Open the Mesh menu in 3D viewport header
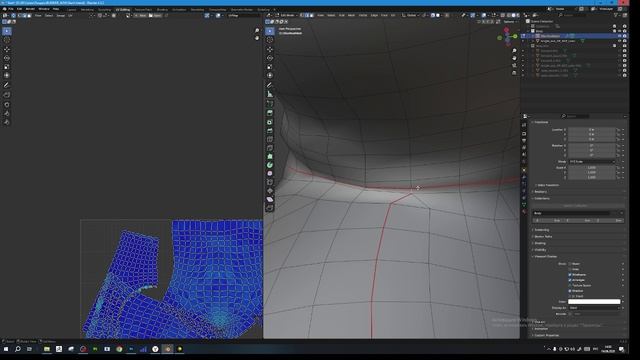The width and height of the screenshot is (640, 360). click(351, 15)
